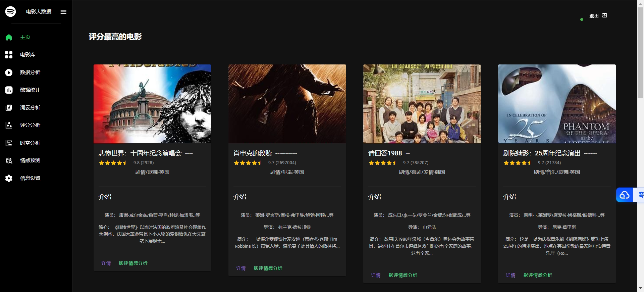Click the star rating of 悲惨世界

coord(113,163)
